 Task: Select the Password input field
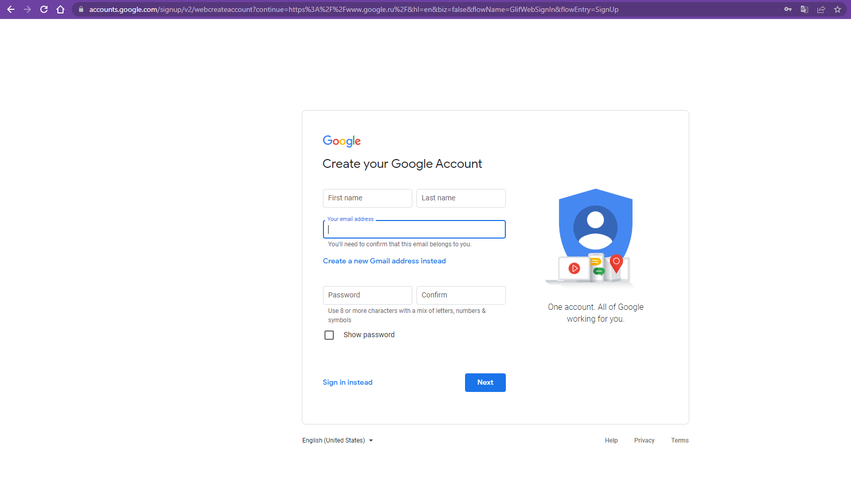367,295
